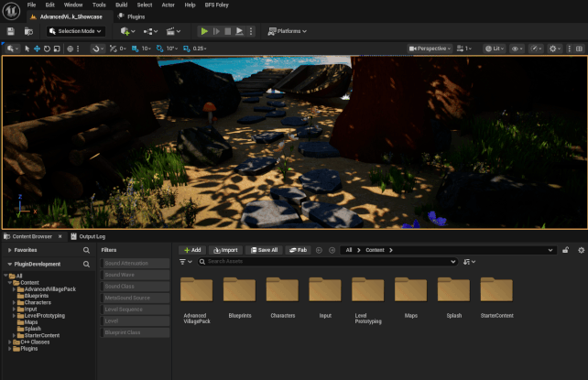Click viewport layout grid icon
Image resolution: width=588 pixels, height=380 pixels.
(579, 49)
